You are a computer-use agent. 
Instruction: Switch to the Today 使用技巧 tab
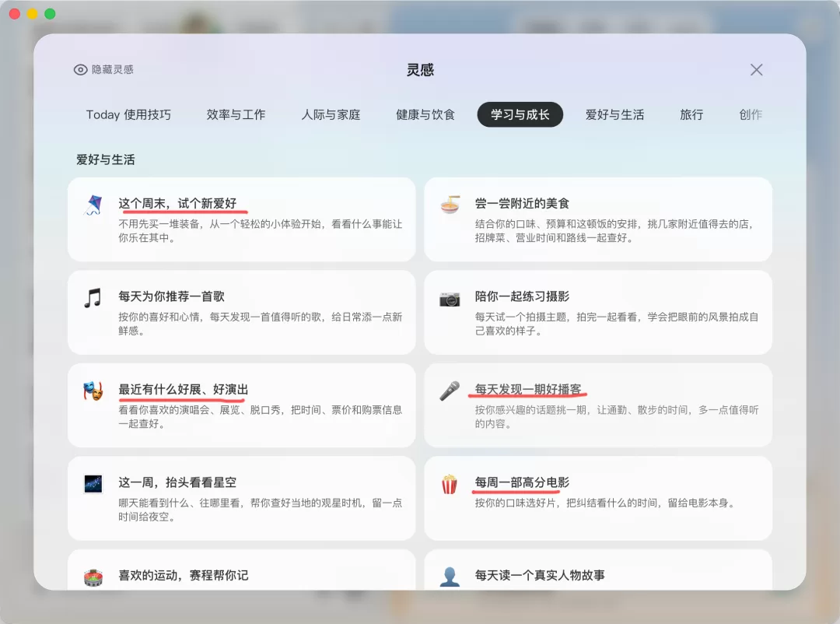click(x=128, y=114)
